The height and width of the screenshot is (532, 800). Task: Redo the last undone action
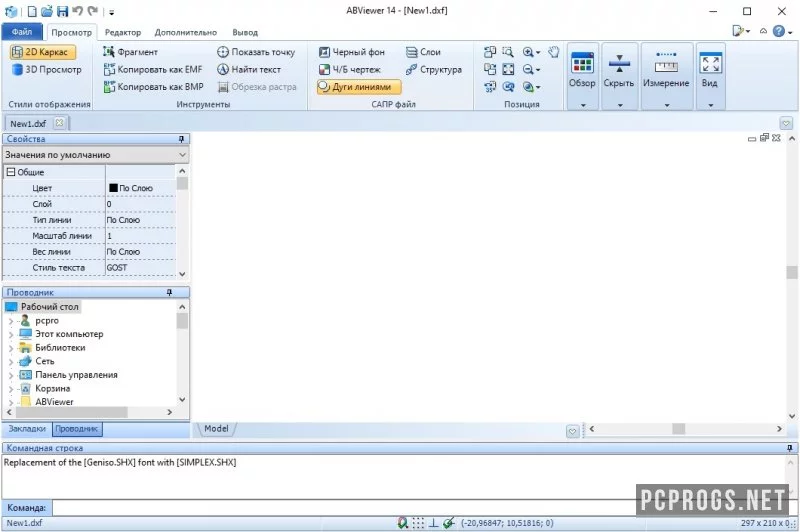click(x=93, y=11)
